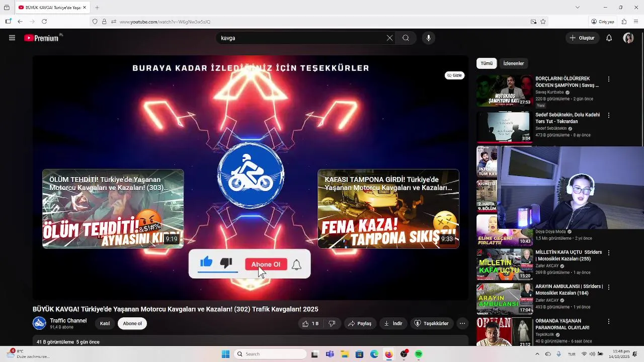The height and width of the screenshot is (362, 644).
Task: Join channel with Katıl button
Action: tap(105, 324)
